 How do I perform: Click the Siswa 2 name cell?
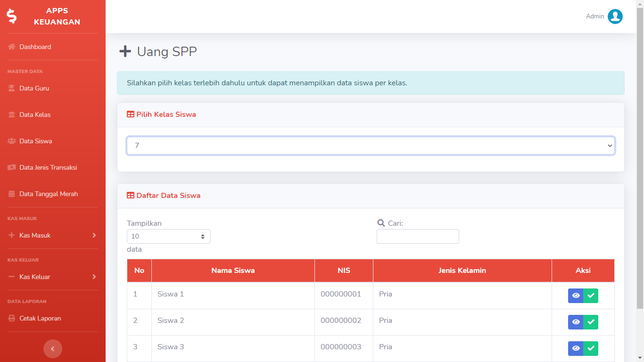point(233,322)
